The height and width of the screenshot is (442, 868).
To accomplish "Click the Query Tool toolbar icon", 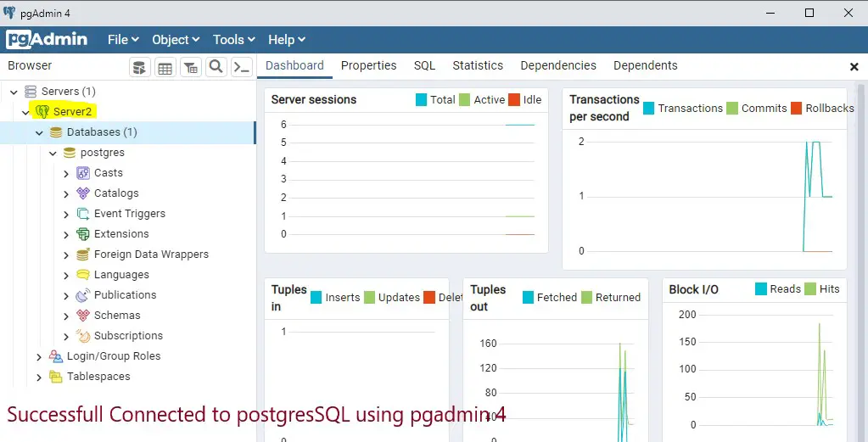I will tap(140, 68).
